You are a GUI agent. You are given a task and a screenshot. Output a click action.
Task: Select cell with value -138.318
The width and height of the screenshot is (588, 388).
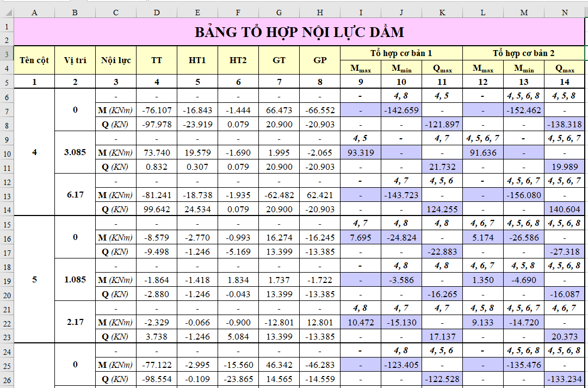coord(565,124)
